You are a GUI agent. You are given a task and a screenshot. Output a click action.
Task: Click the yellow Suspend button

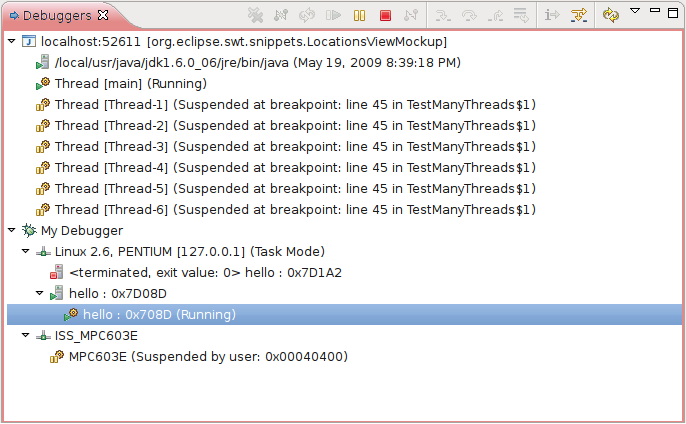click(x=359, y=16)
